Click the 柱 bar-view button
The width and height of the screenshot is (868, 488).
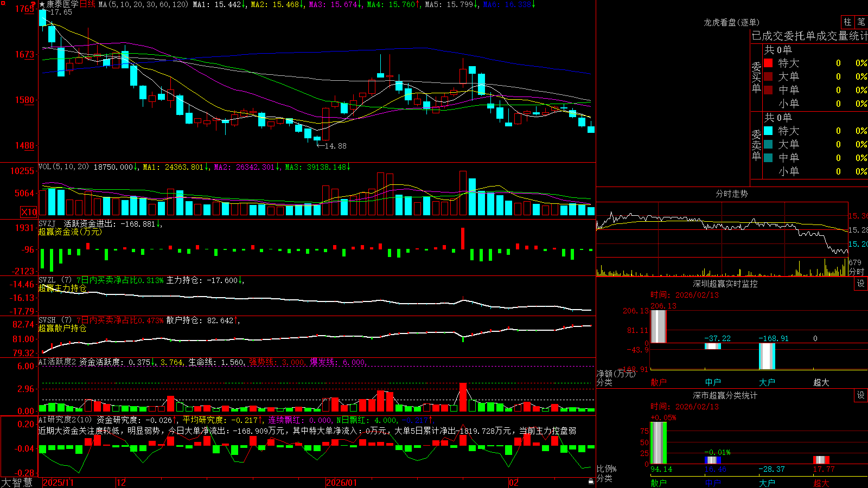pos(847,22)
